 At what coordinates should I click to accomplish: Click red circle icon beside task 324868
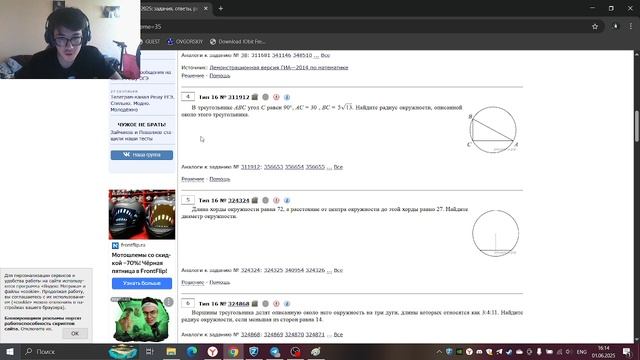coord(276,303)
